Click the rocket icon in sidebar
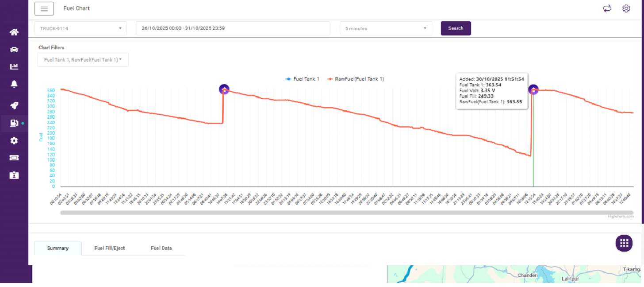This screenshot has height=287, width=644. point(14,105)
